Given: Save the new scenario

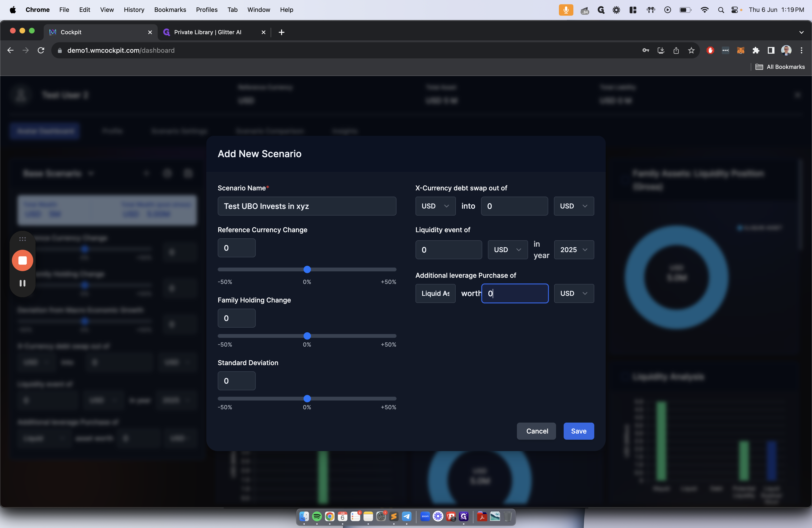Looking at the screenshot, I should 579,431.
